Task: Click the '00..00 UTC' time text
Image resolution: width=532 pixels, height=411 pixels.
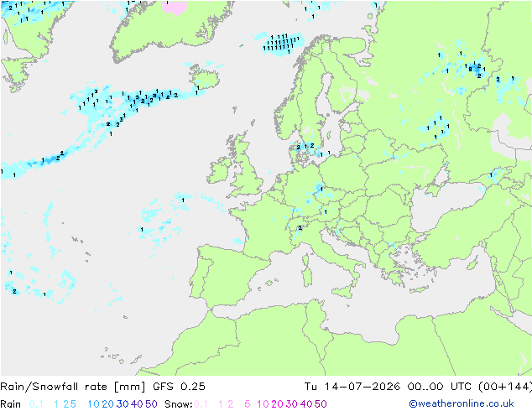Action: pos(440,387)
